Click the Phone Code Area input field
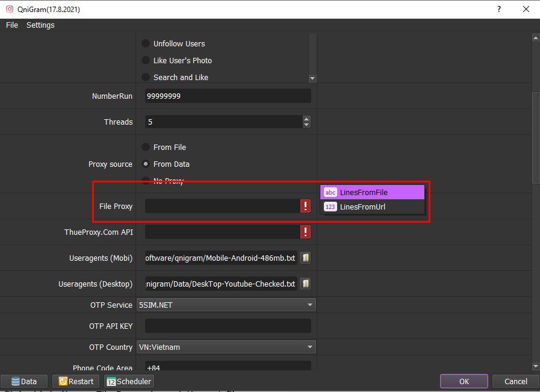The height and width of the screenshot is (392, 540). (x=228, y=366)
